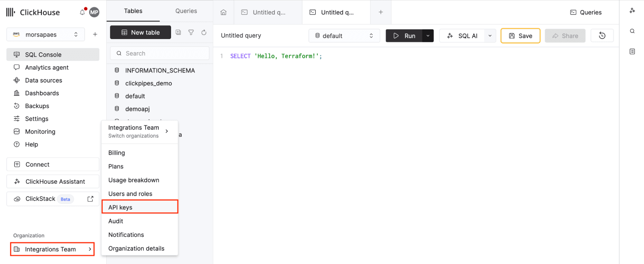Screen dimensions: 644x264
Task: Switch to the Queries tab
Action: pos(186,11)
